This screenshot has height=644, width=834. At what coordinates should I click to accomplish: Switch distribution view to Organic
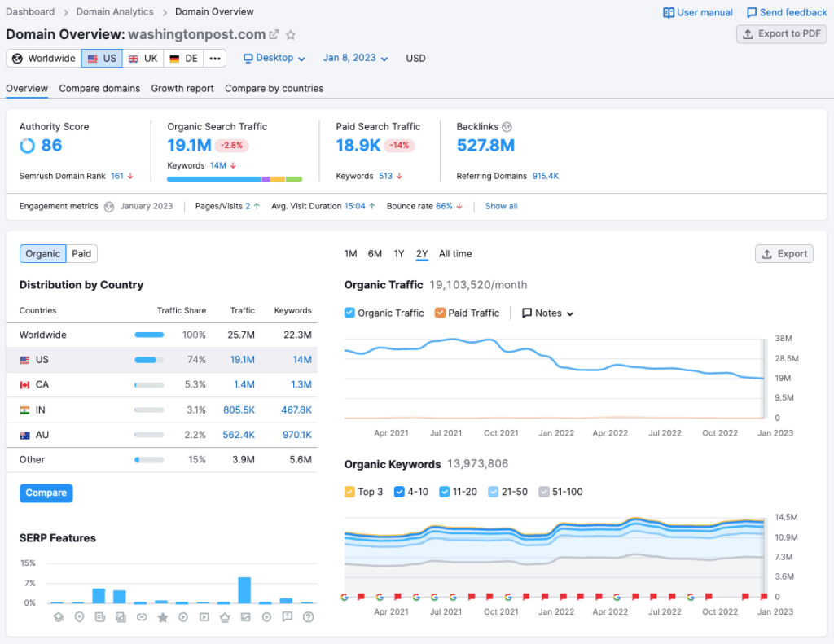[43, 254]
